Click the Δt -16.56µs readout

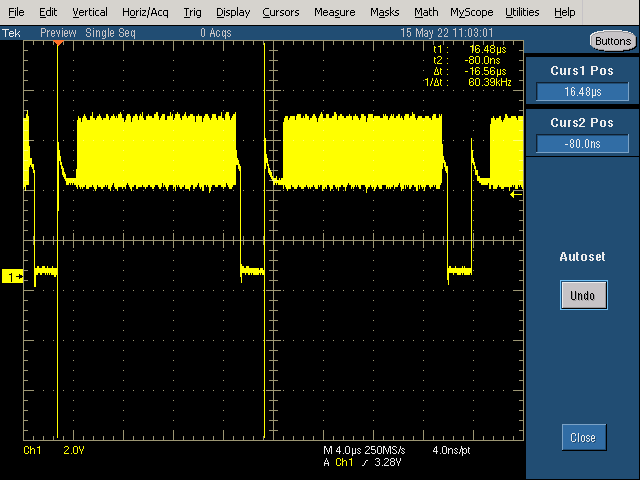pos(469,71)
